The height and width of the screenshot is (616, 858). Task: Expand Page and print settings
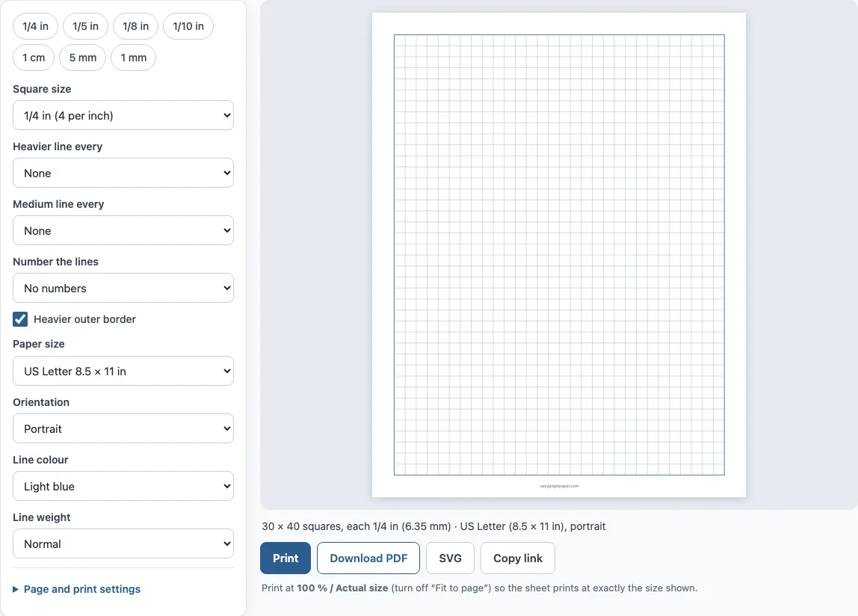[x=76, y=589]
